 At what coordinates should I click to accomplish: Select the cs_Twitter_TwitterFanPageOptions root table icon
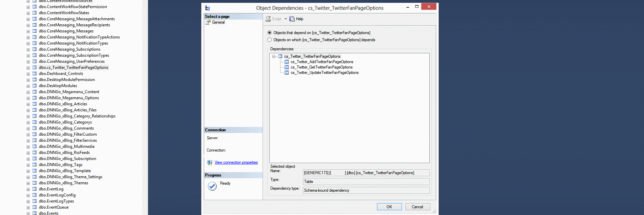(280, 56)
